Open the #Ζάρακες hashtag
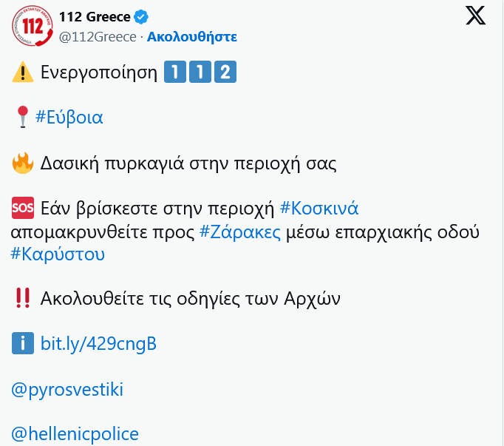This screenshot has width=504, height=446. (x=240, y=232)
